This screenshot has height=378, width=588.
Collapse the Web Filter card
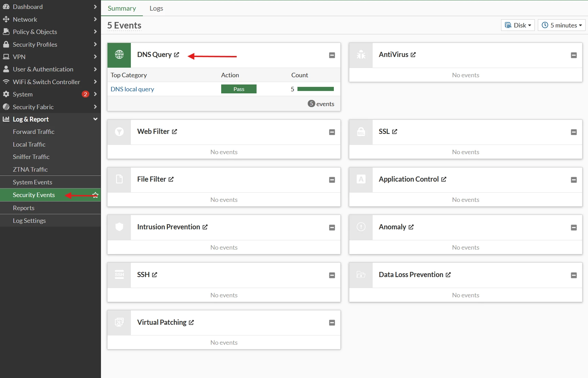pyautogui.click(x=332, y=132)
